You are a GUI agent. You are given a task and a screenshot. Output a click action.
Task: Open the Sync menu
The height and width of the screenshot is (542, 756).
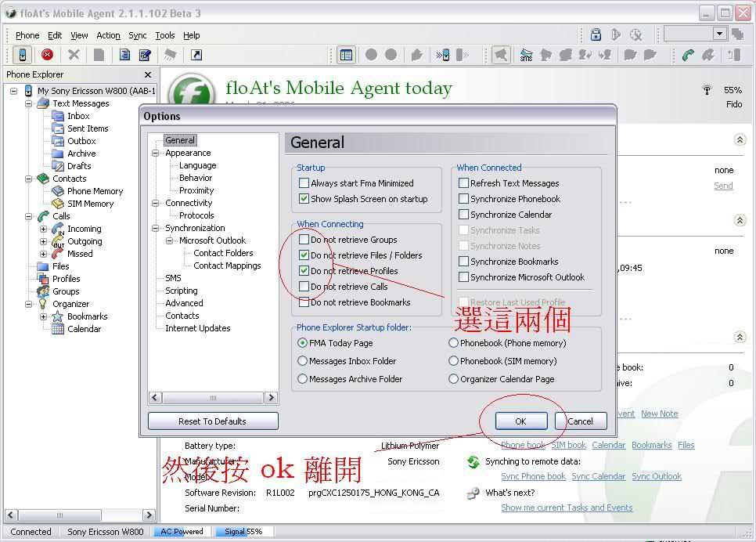(x=138, y=35)
